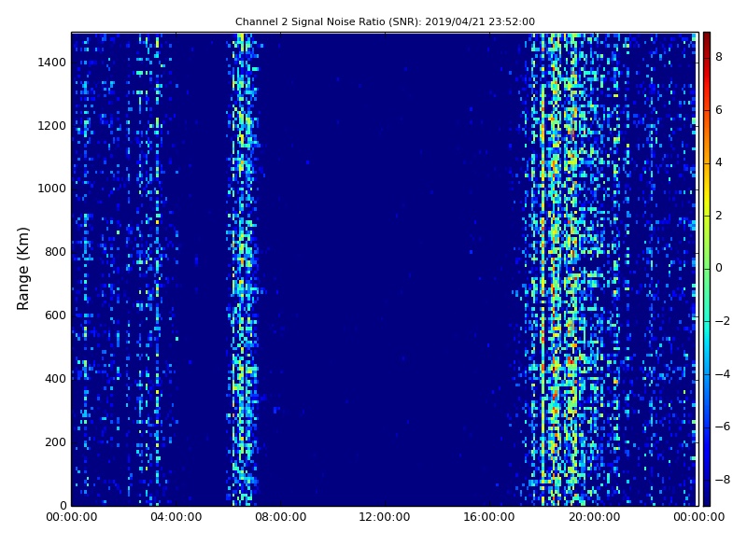This screenshot has width=747, height=560.
Task: Click the 400 range tick label
Action: [x=55, y=379]
